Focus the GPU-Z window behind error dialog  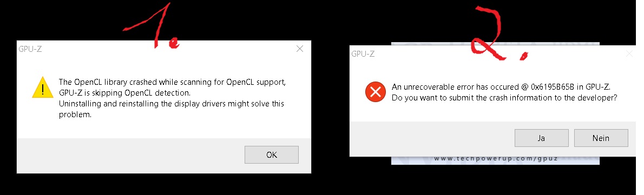tap(495, 44)
